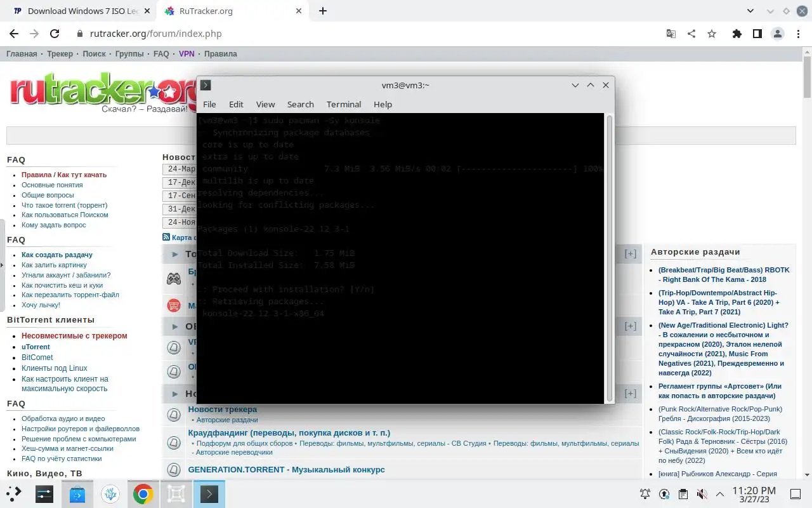Screen dimensions: 812x508
Task: Launch the light-blue coral app in taskbar
Action: (110, 493)
